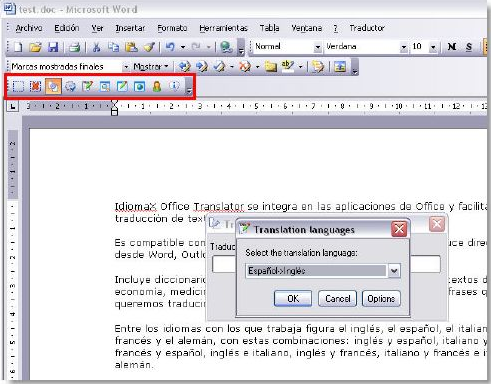This screenshot has width=491, height=384.
Task: Click the indent marker on the horizontal ruler
Action: point(114,107)
